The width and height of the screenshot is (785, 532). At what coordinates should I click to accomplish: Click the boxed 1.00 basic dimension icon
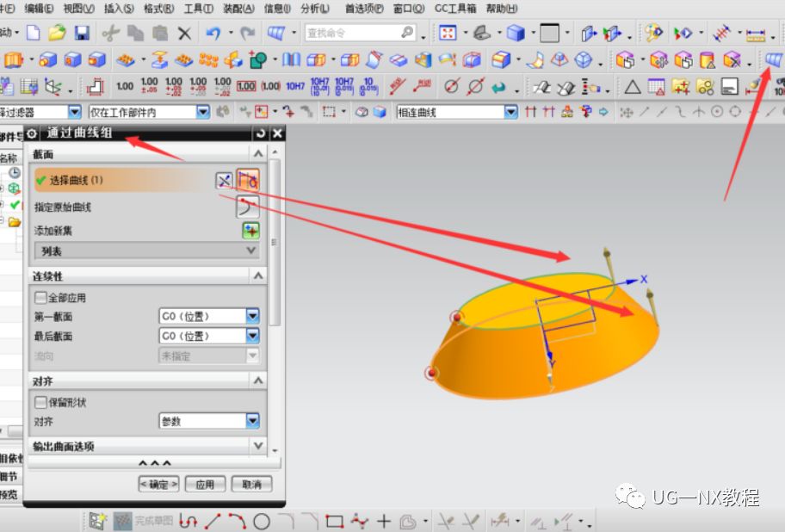246,87
